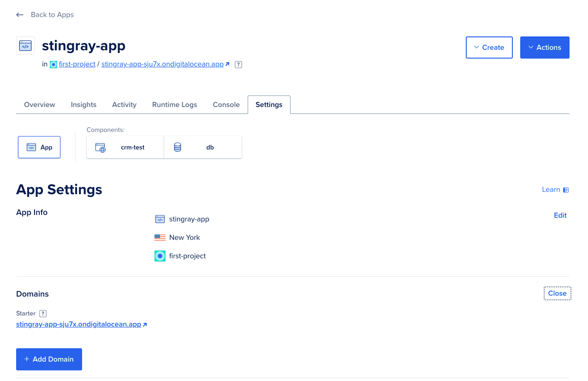The width and height of the screenshot is (588, 381).
Task: Open the Actions dropdown menu
Action: click(545, 48)
